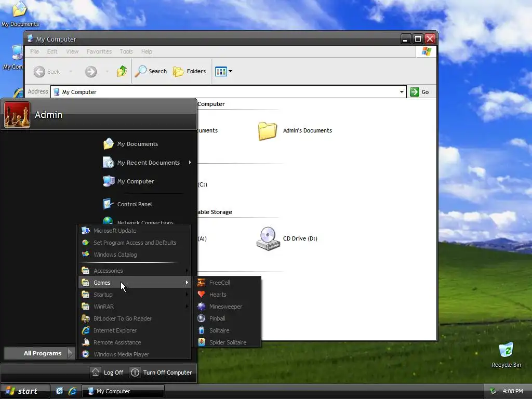The image size is (532, 399).
Task: Open My Documents desktop icon
Action: click(x=20, y=14)
